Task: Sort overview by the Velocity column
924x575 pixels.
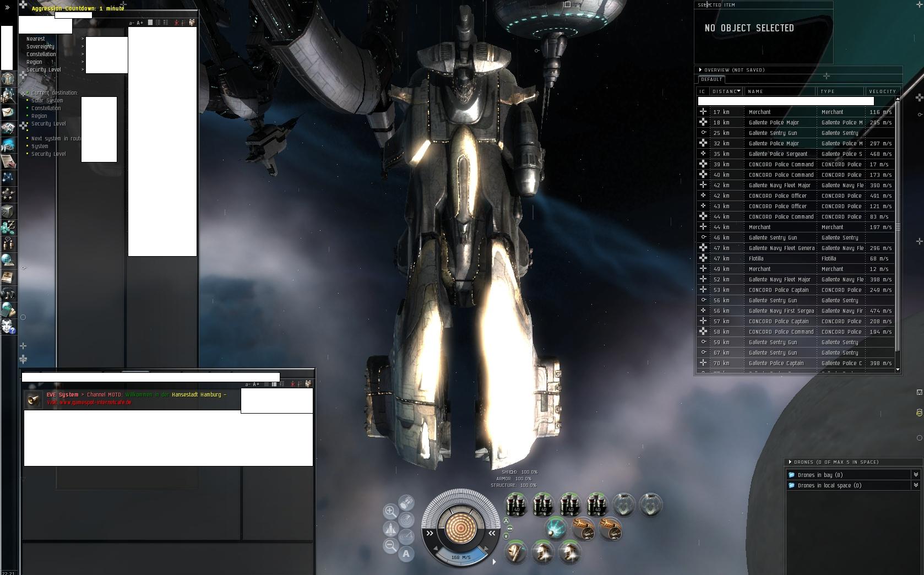Action: point(882,91)
